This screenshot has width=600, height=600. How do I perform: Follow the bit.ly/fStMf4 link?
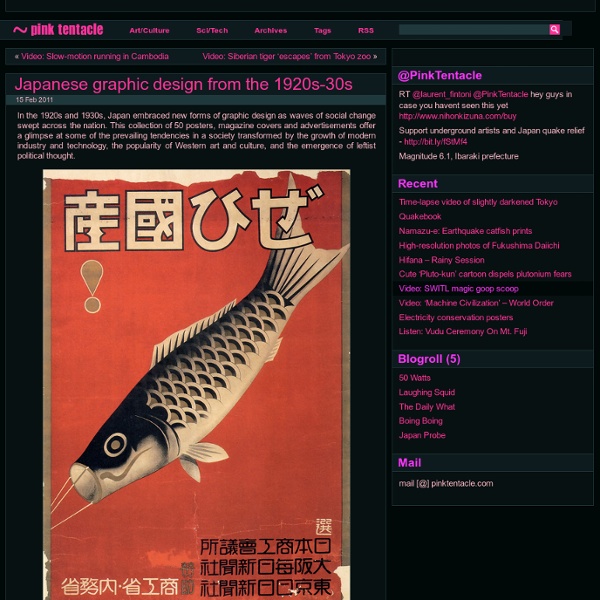click(435, 142)
